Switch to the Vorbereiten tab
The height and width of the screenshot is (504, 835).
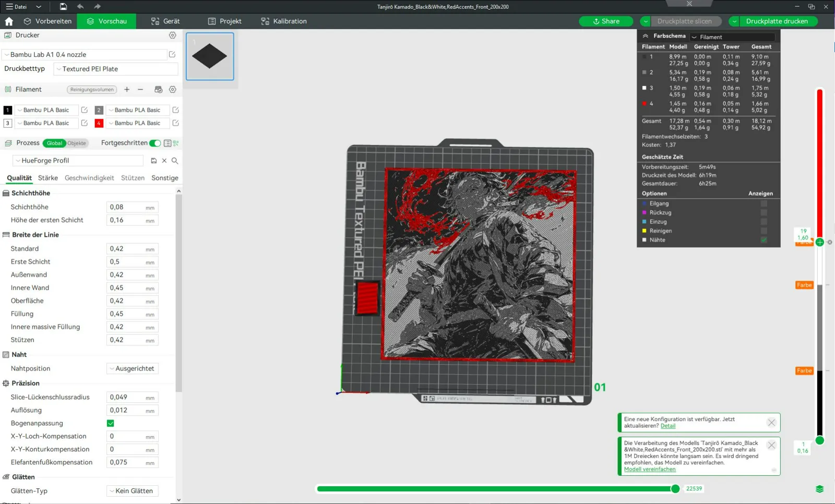point(47,21)
